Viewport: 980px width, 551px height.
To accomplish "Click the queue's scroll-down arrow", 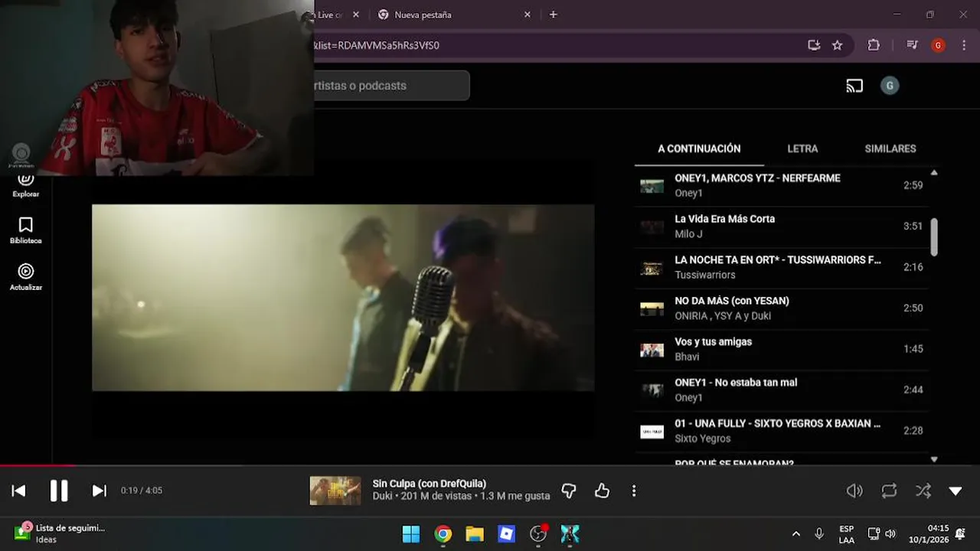I will coord(934,459).
